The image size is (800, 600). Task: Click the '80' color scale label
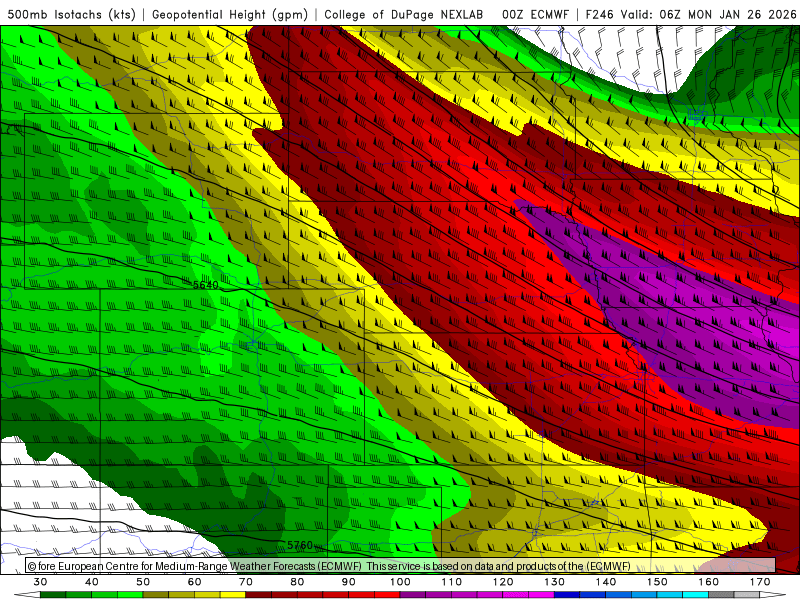[x=297, y=582]
